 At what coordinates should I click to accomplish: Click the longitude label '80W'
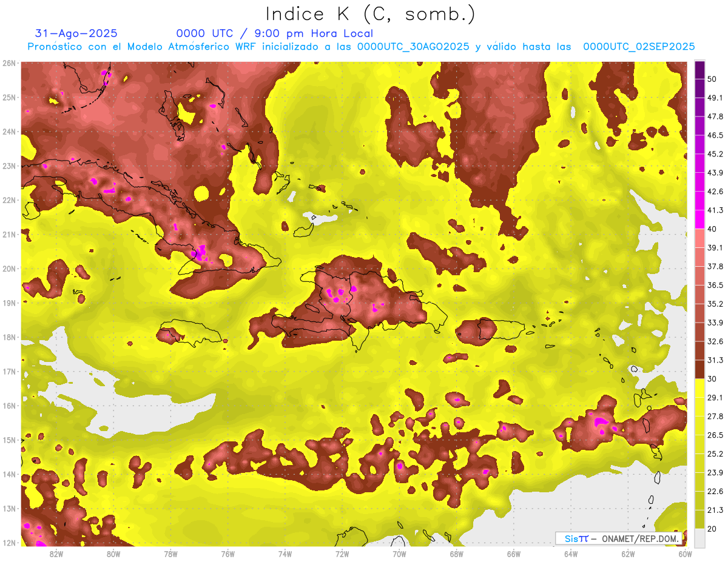coord(113,554)
